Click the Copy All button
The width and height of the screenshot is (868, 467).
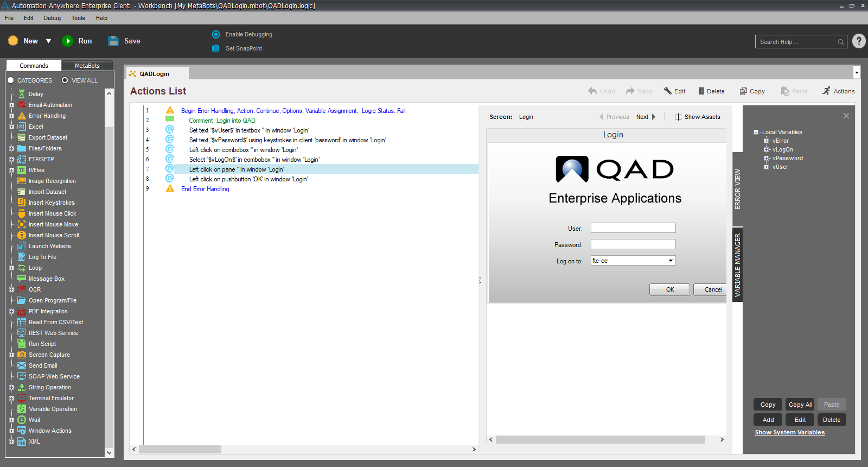(800, 405)
